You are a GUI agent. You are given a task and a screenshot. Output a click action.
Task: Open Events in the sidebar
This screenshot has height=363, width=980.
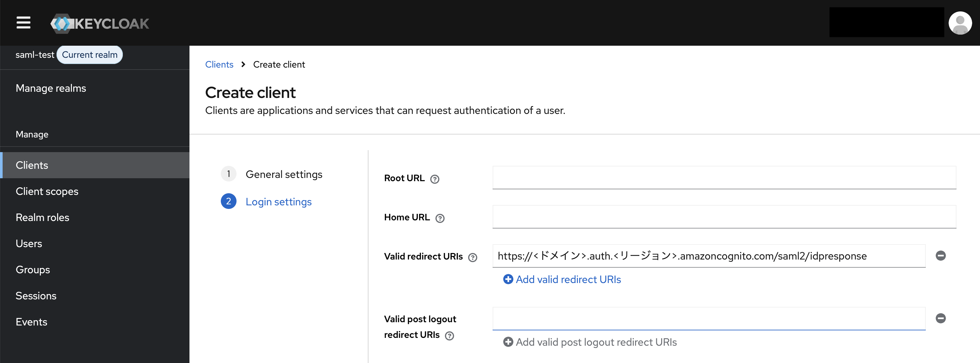(95, 322)
